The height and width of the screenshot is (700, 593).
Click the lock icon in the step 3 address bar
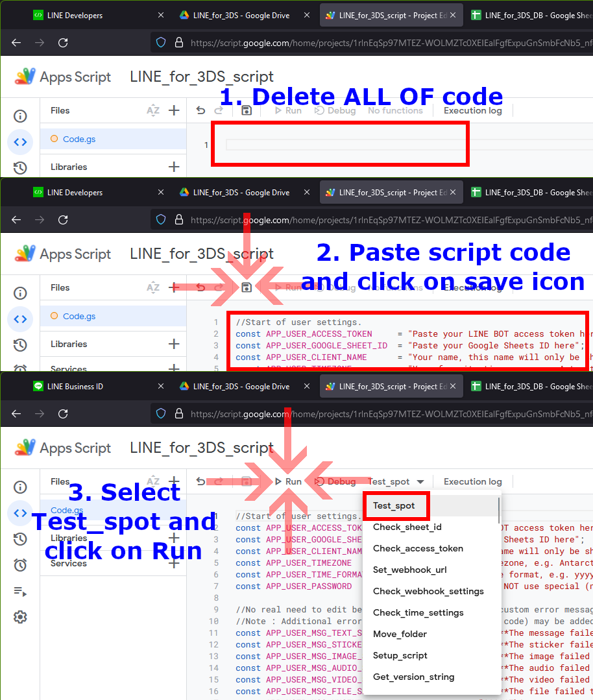pos(179,413)
